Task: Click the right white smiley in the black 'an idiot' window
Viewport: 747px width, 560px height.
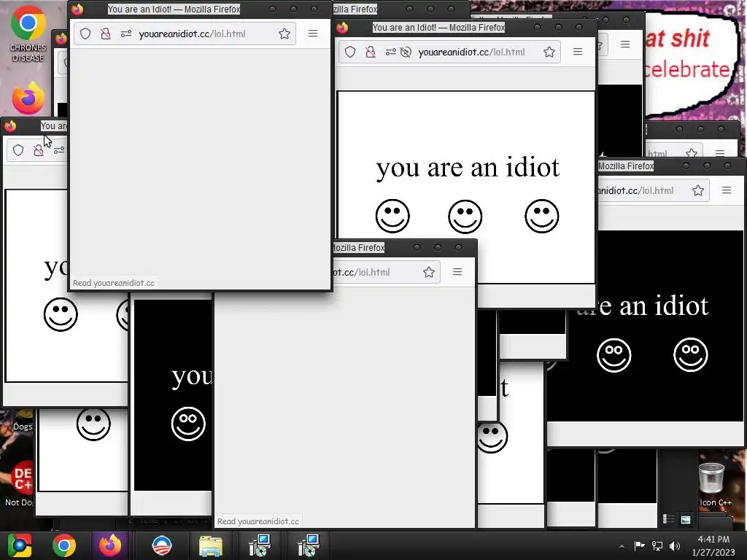Action: pyautogui.click(x=691, y=355)
